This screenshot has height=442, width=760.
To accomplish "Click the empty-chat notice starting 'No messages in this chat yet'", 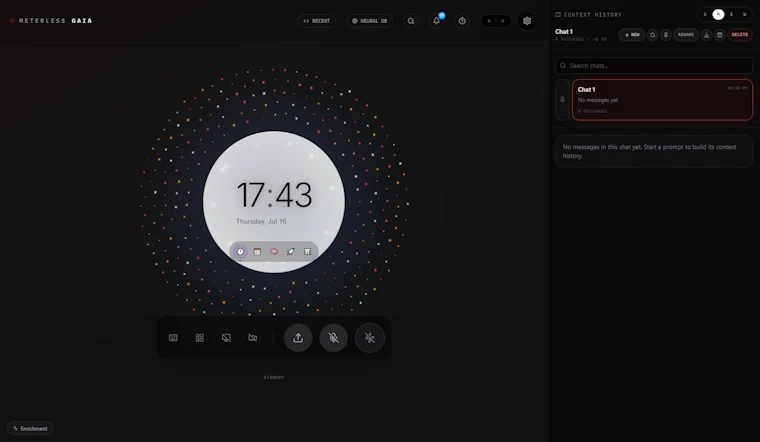I will (654, 151).
